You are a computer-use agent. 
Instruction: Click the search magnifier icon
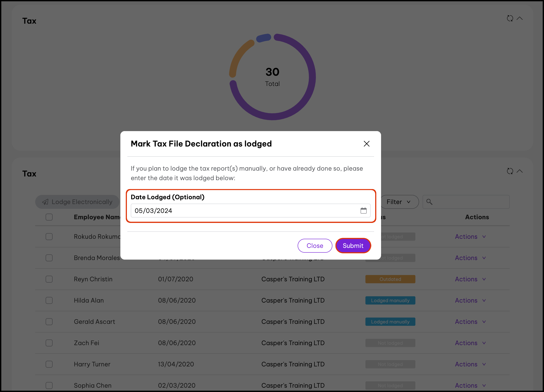click(429, 202)
